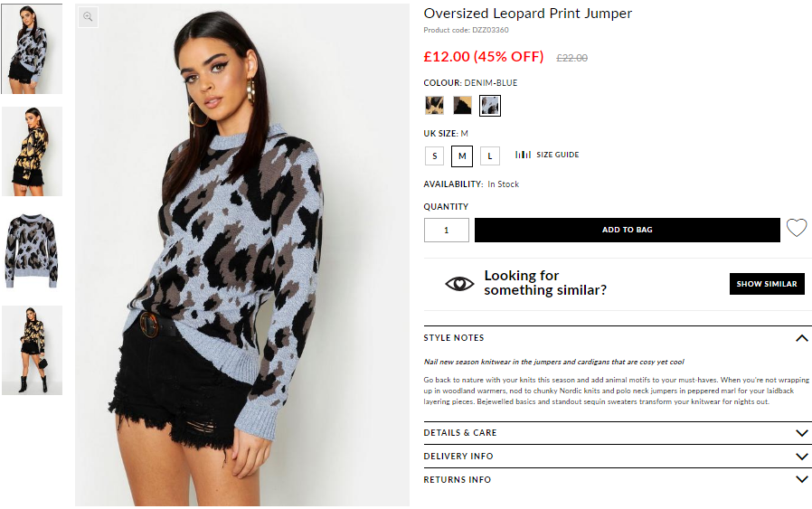The height and width of the screenshot is (509, 812).
Task: Select size M option
Action: [x=462, y=156]
